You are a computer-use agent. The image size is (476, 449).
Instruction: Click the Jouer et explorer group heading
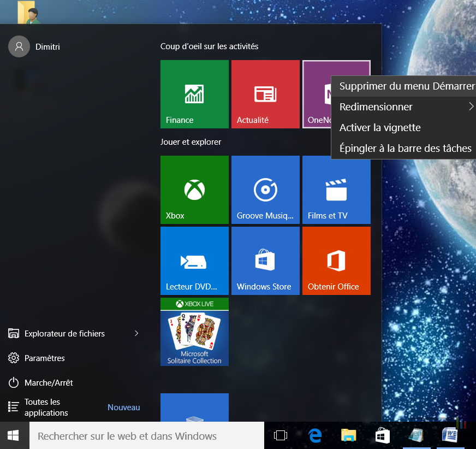[x=191, y=142]
